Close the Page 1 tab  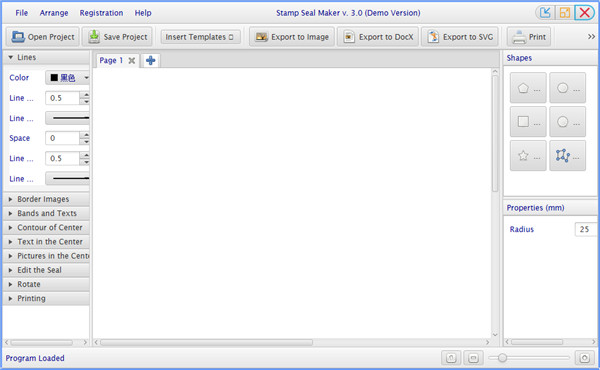pos(132,60)
